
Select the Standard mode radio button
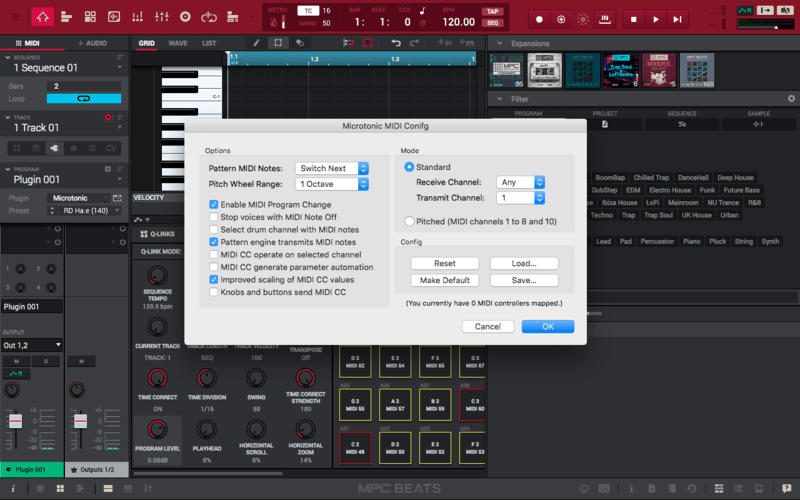[x=409, y=167]
